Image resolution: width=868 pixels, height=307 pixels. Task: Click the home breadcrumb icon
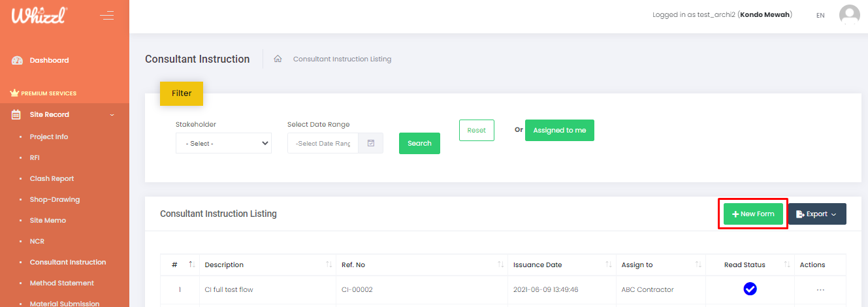(x=278, y=59)
